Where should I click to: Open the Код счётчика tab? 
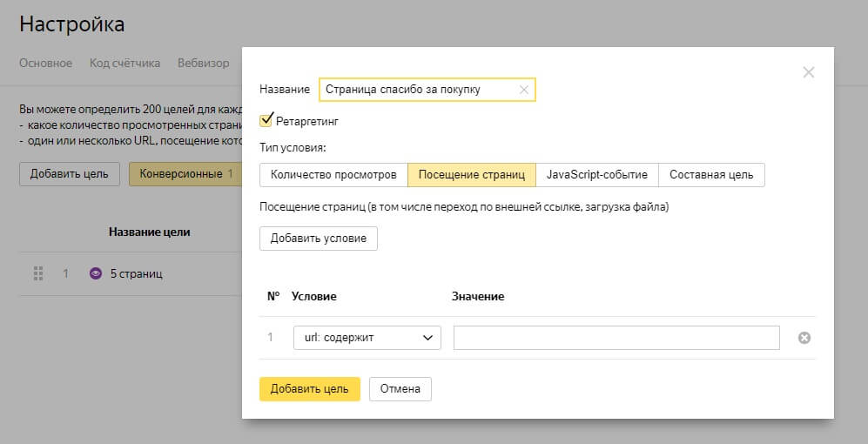125,63
